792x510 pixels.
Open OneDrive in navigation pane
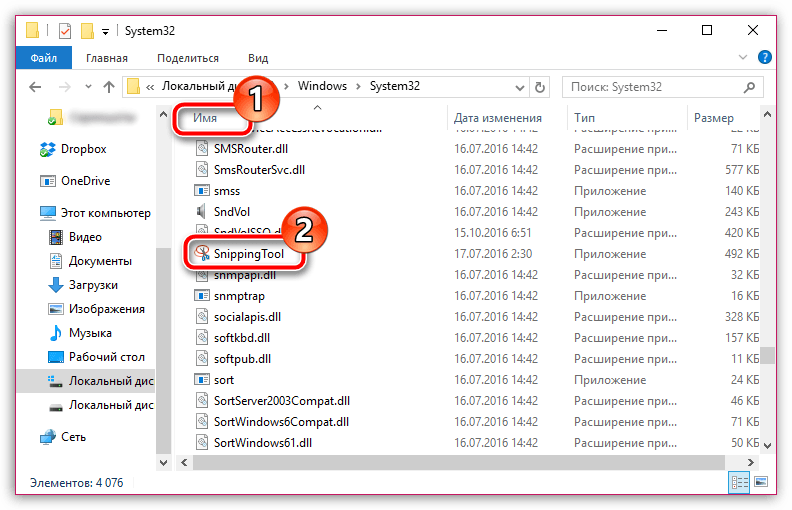[x=85, y=181]
